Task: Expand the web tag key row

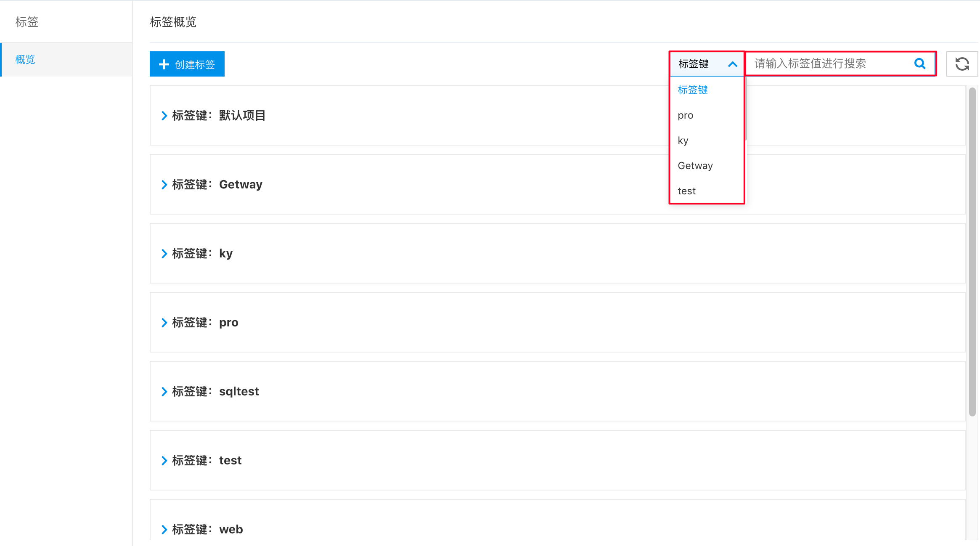Action: pos(164,530)
